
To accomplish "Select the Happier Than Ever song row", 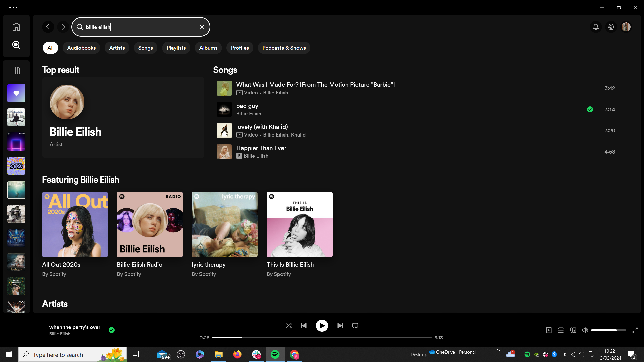I will 418,152.
